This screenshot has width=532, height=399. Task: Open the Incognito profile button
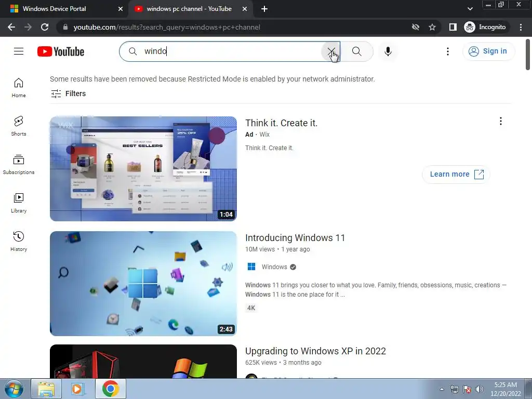pos(485,27)
